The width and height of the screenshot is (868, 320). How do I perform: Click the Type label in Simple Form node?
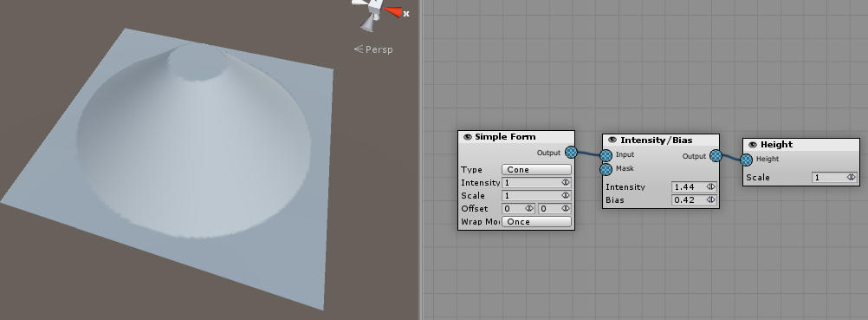coord(471,170)
